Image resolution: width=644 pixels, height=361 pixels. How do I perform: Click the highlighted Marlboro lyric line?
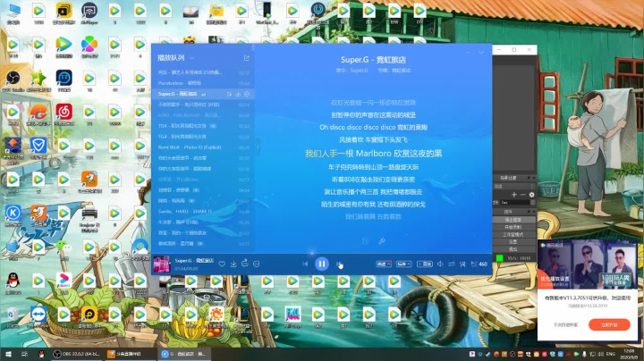pyautogui.click(x=373, y=154)
